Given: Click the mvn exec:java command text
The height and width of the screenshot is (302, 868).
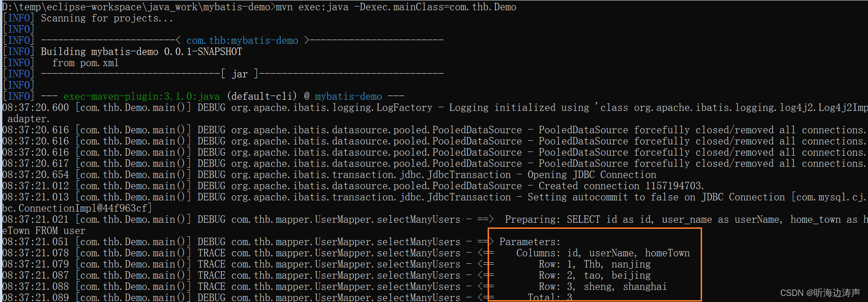Looking at the screenshot, I should 396,7.
